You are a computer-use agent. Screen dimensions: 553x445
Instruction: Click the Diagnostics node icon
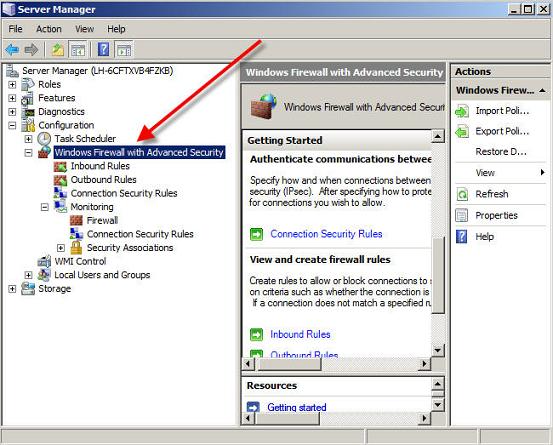[x=28, y=112]
